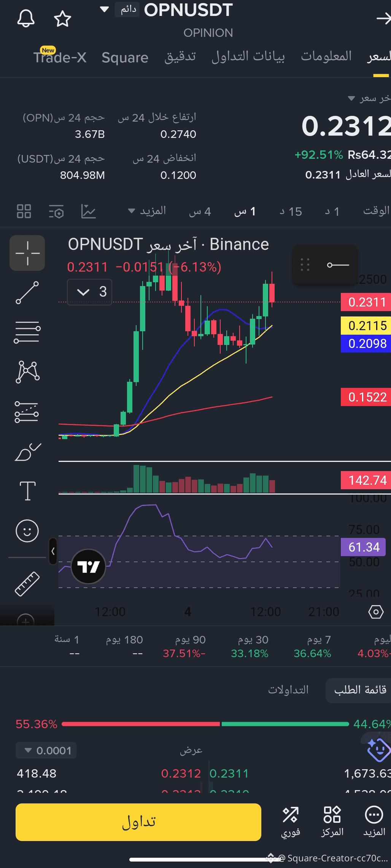This screenshot has width=391, height=868.
Task: Tap the yellow تداول trade button
Action: pyautogui.click(x=138, y=822)
